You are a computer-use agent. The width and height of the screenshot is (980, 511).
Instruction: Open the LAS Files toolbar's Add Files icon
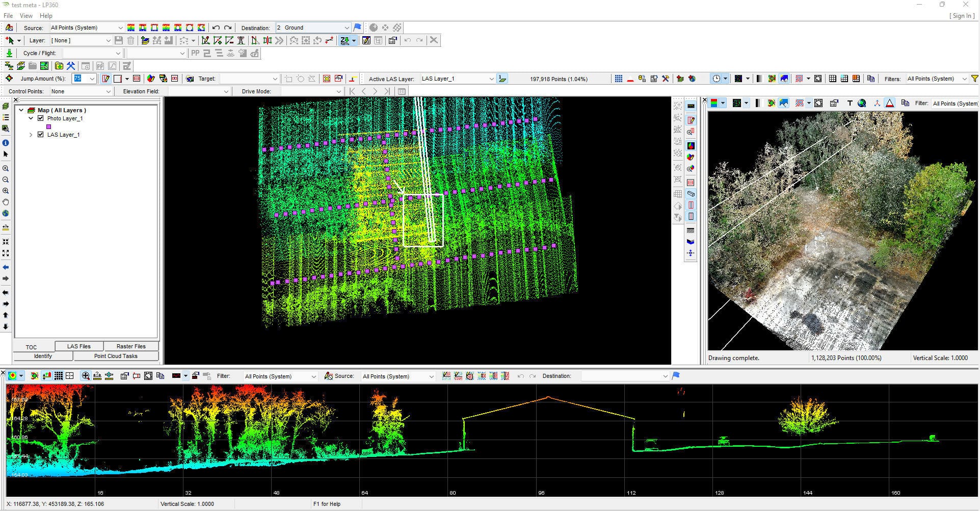(x=59, y=66)
